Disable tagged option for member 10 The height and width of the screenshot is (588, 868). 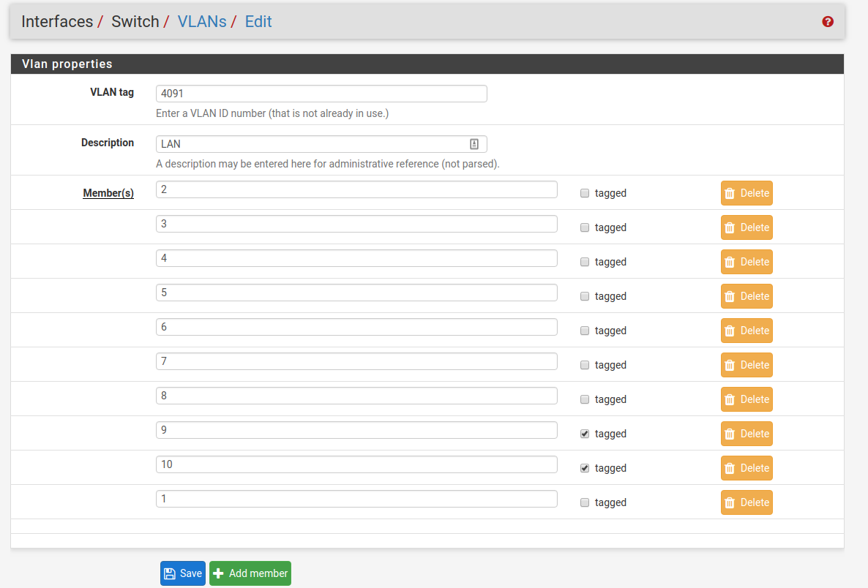click(585, 468)
